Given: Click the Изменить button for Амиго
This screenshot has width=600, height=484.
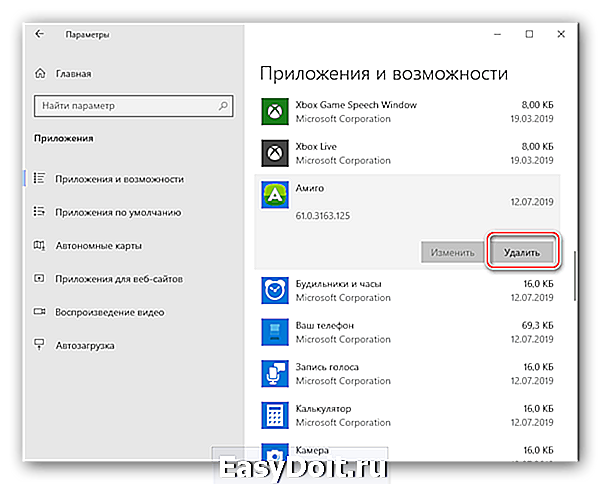Looking at the screenshot, I should [452, 252].
